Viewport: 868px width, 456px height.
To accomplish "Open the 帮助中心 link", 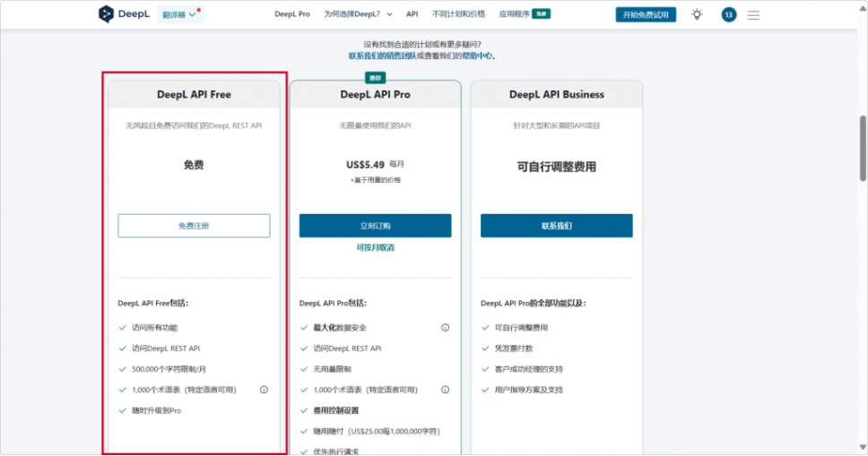I will tap(477, 56).
